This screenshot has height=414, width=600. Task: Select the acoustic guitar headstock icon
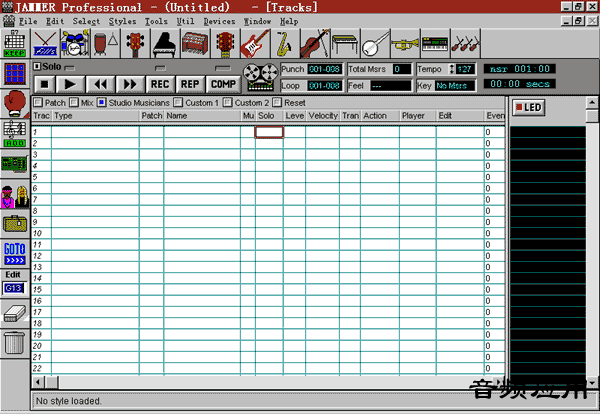coord(225,43)
